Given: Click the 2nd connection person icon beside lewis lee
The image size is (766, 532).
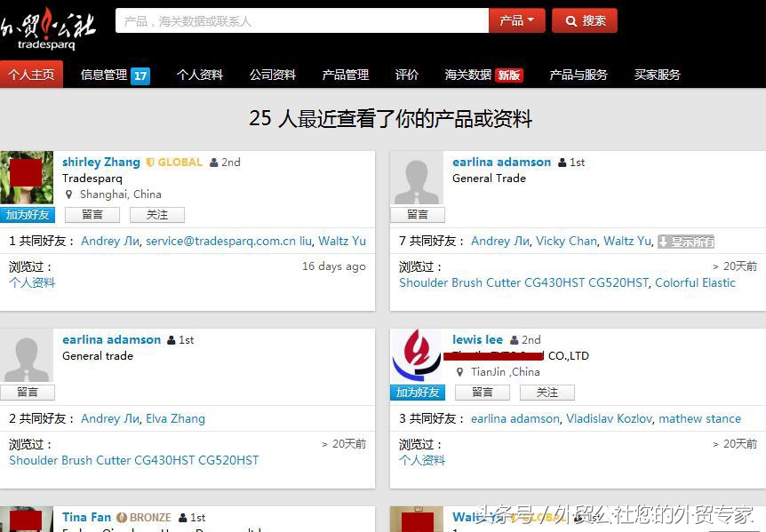Looking at the screenshot, I should (x=514, y=339).
